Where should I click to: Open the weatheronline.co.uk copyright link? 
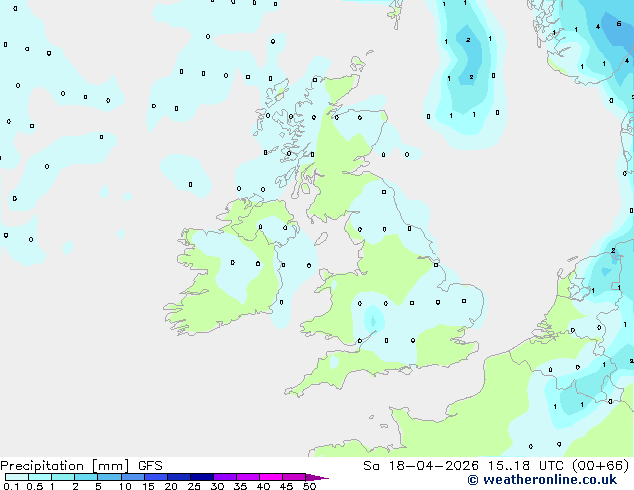[542, 480]
